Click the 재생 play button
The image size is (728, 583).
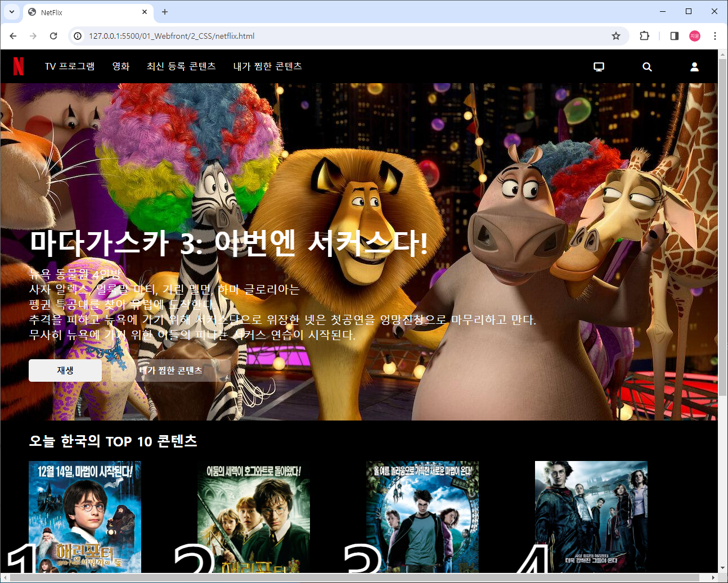(65, 370)
